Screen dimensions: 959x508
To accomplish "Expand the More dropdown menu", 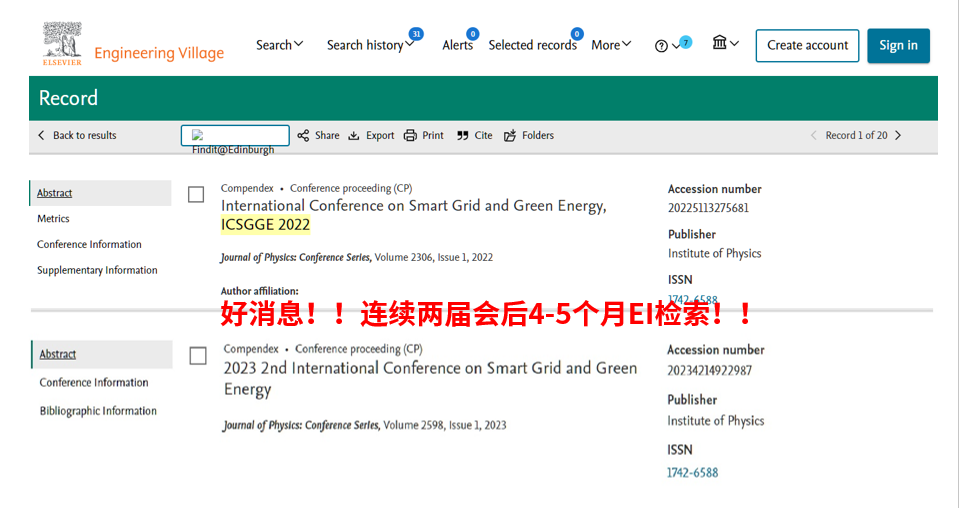I will (x=611, y=45).
